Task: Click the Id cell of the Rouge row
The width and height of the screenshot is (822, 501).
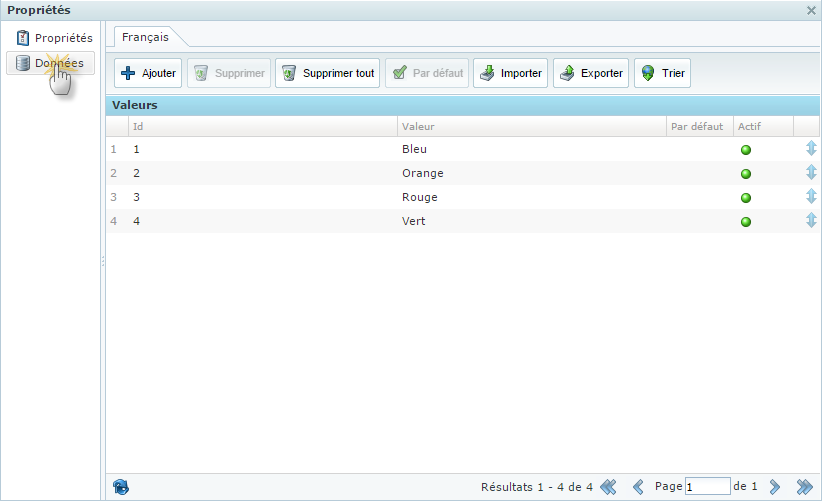Action: [x=263, y=197]
